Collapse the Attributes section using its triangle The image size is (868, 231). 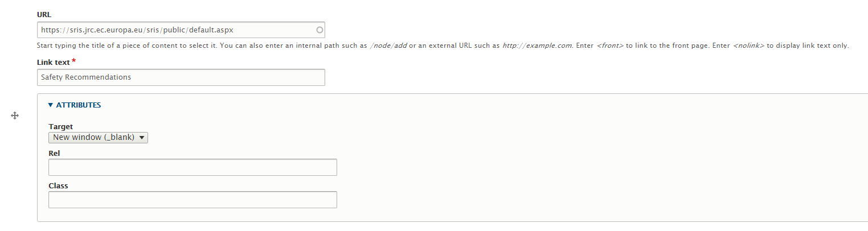[51, 105]
